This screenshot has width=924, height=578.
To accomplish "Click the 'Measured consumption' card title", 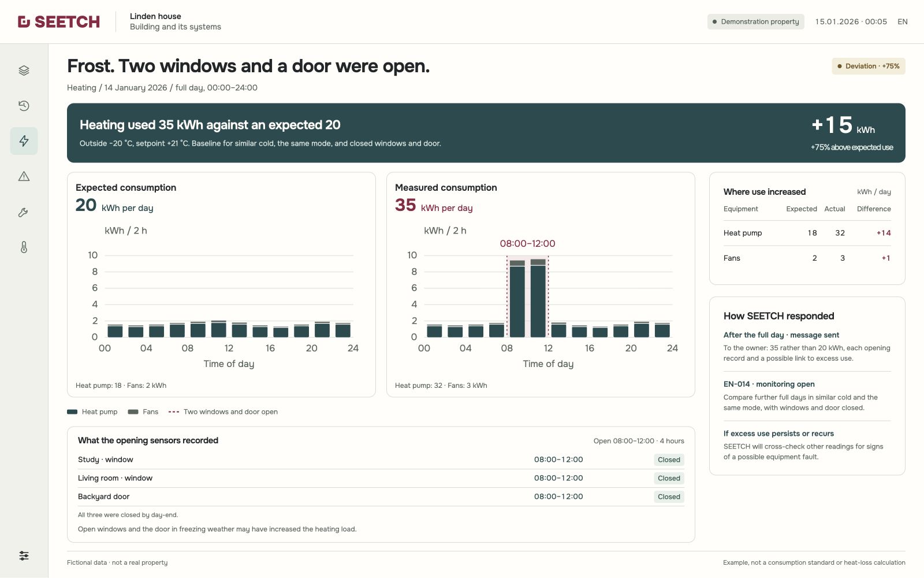I will click(x=446, y=188).
